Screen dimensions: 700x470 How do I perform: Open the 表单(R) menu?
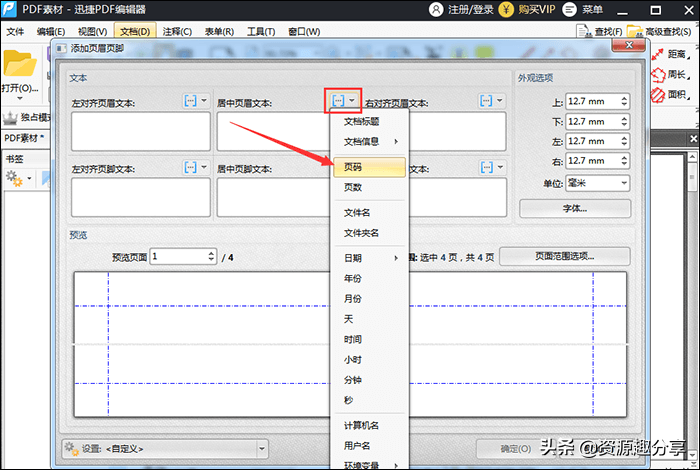click(219, 32)
